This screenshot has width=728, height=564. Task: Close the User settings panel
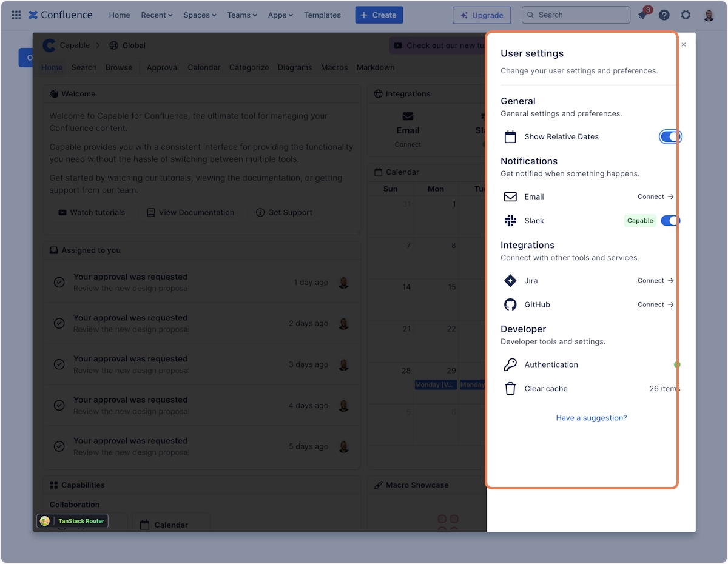(x=684, y=45)
